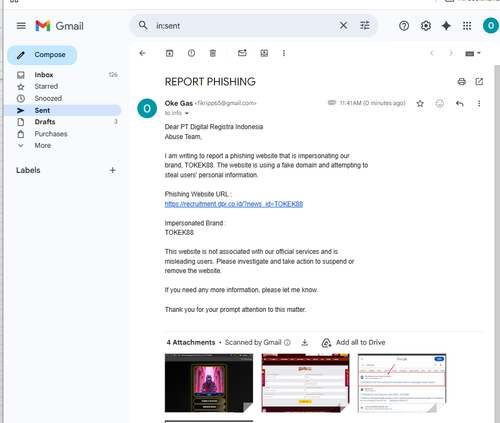Go to the newer message arrow
Viewport: 500px width, 423px height.
pyautogui.click(x=432, y=53)
